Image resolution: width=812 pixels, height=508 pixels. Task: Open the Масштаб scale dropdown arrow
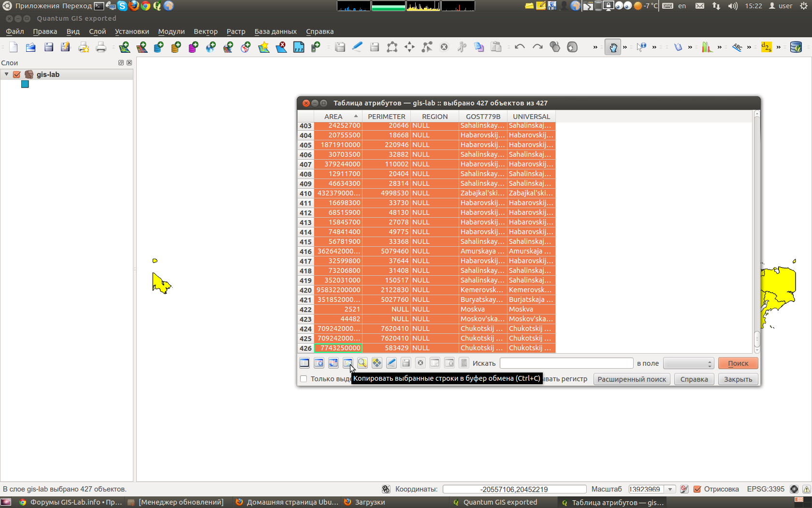point(670,489)
